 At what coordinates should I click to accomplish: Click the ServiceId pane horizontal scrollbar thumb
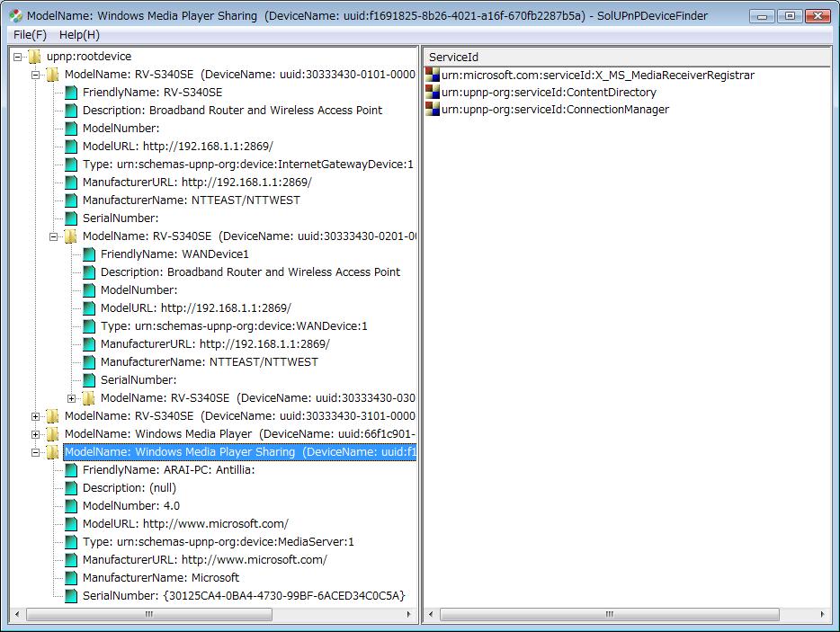tap(609, 614)
